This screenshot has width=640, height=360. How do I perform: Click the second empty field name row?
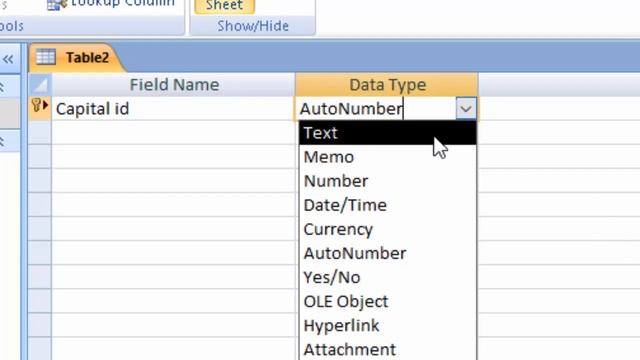click(x=173, y=157)
